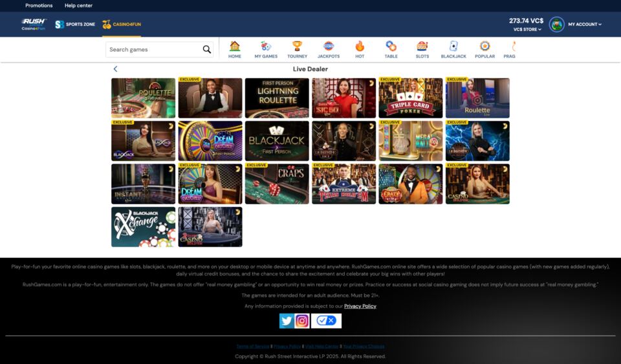Open the Triple Card Poker game

click(x=410, y=98)
